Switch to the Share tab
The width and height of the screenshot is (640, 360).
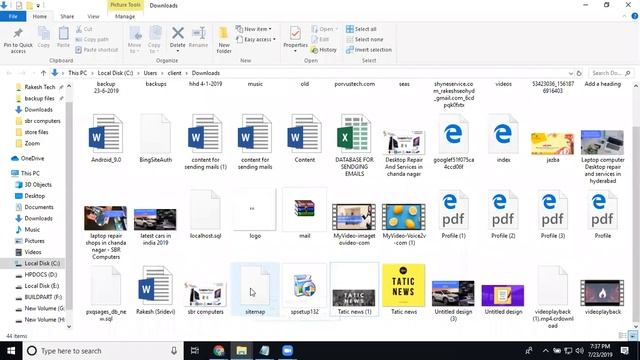[x=67, y=16]
